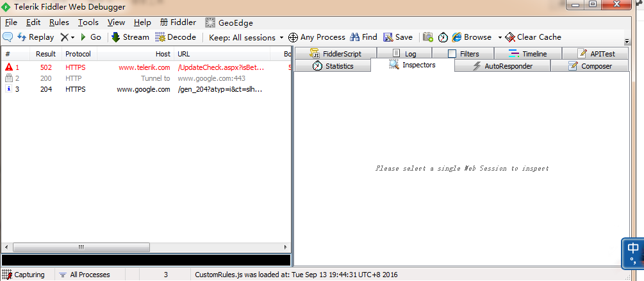Open the Rules menu
This screenshot has width=644, height=281.
click(x=59, y=22)
